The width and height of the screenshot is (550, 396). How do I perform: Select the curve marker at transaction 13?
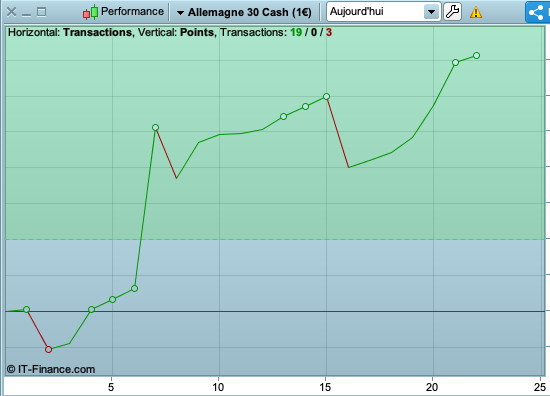coord(283,116)
